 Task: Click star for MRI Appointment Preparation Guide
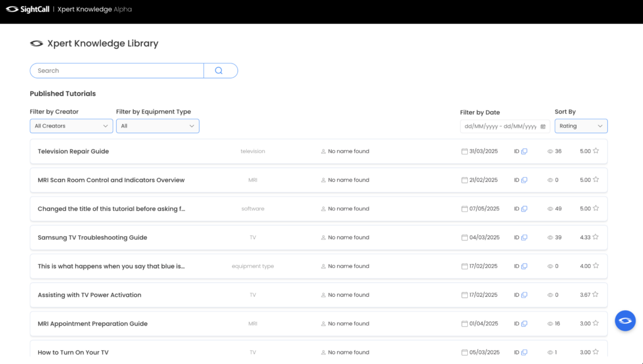coord(595,323)
